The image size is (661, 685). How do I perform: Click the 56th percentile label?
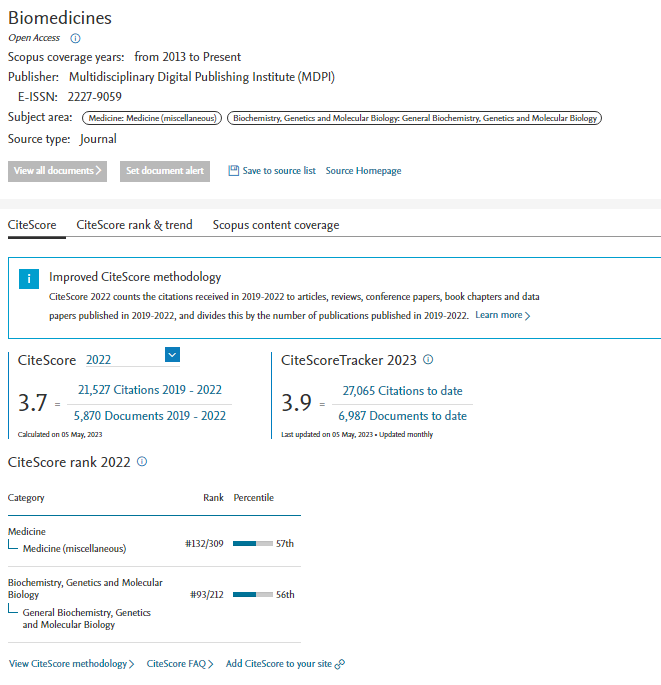285,595
